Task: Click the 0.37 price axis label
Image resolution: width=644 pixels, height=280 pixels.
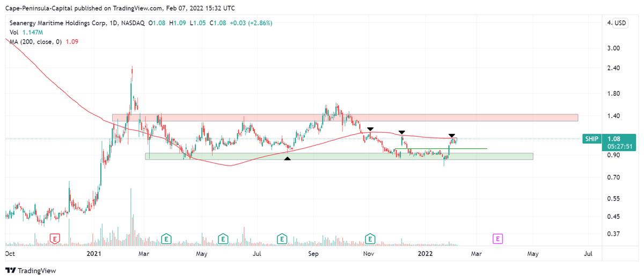Action: point(614,234)
